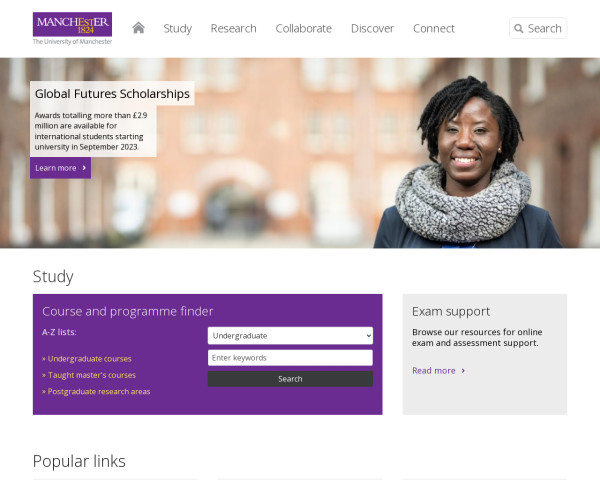The width and height of the screenshot is (600, 480).
Task: Click the course finder Search button
Action: [x=290, y=379]
